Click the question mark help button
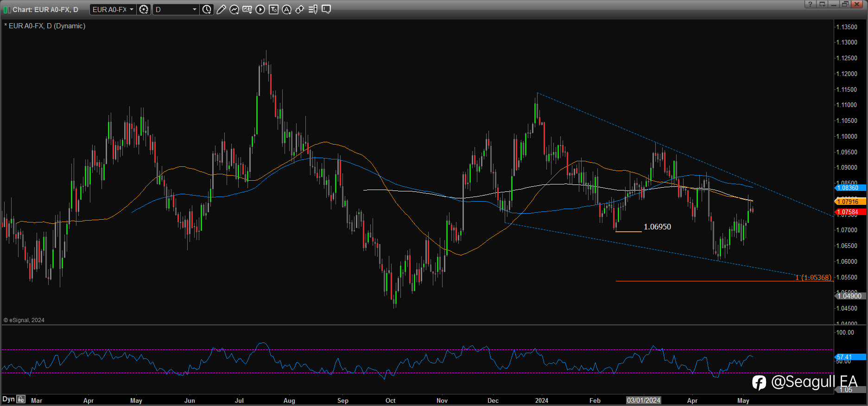The width and height of the screenshot is (868, 406). 810,4
